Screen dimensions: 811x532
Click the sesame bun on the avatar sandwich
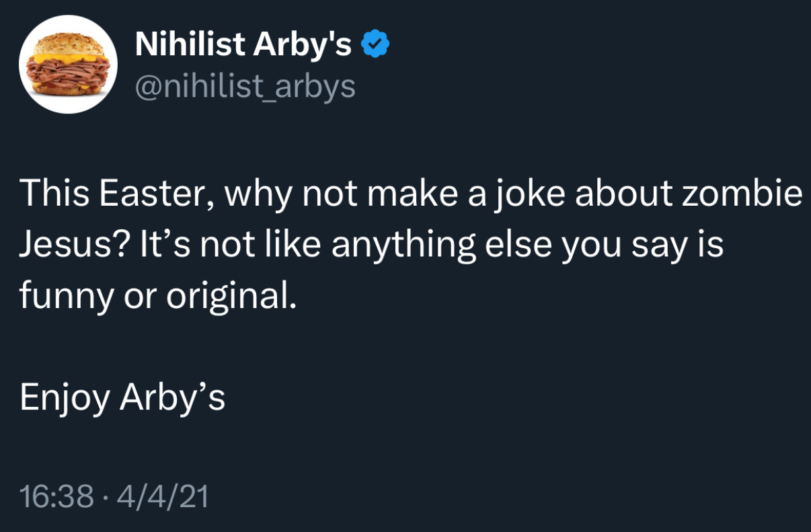pyautogui.click(x=67, y=44)
